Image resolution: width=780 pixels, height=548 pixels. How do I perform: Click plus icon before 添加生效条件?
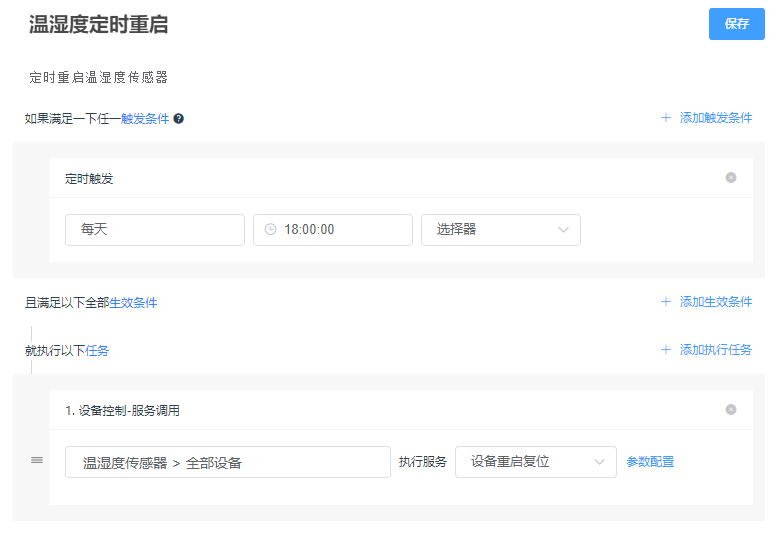pos(666,302)
